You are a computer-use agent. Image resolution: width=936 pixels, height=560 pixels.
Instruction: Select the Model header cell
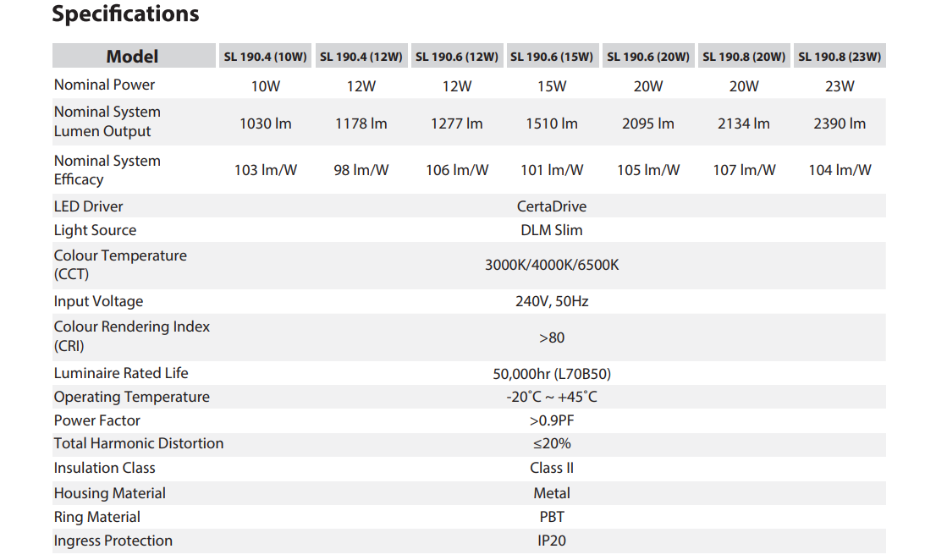tap(133, 57)
